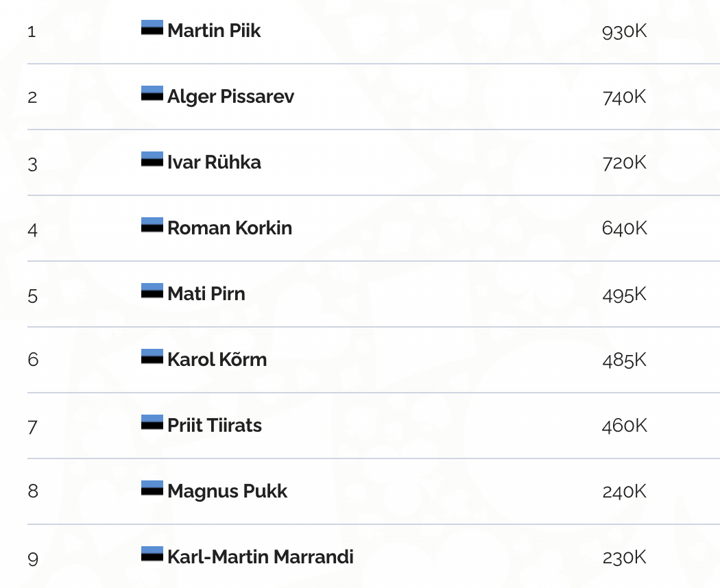The height and width of the screenshot is (588, 720).
Task: Click the name Roman Korkin
Action: coord(230,228)
